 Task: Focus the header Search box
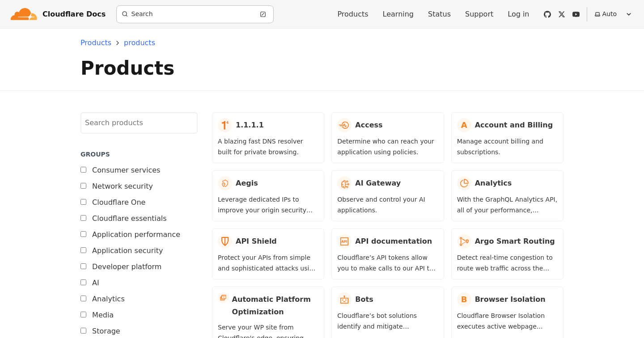pyautogui.click(x=195, y=14)
